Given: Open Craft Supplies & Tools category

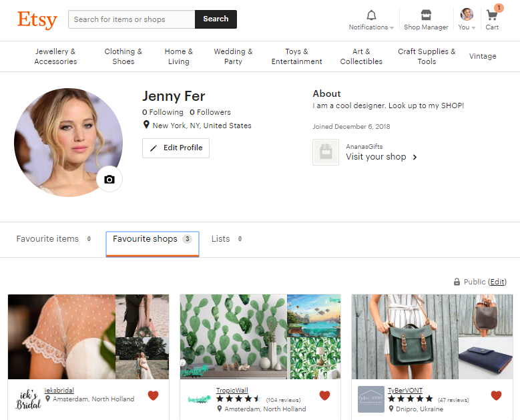Looking at the screenshot, I should (427, 56).
